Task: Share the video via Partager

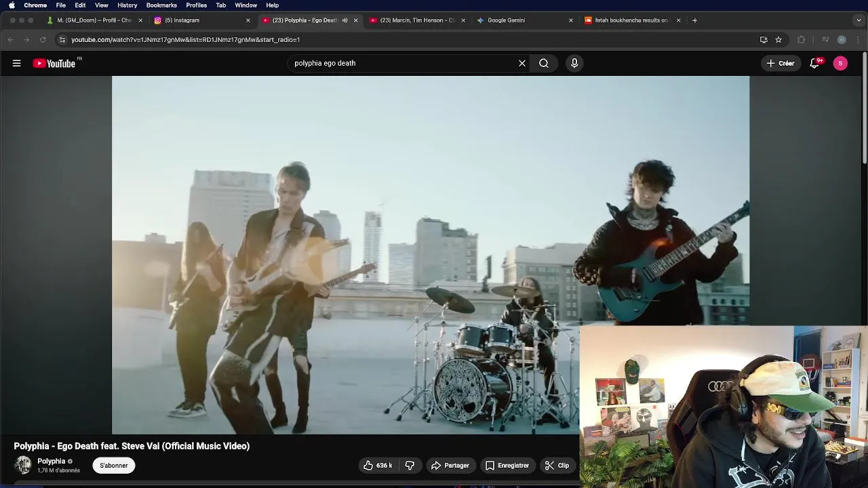Action: pos(450,466)
